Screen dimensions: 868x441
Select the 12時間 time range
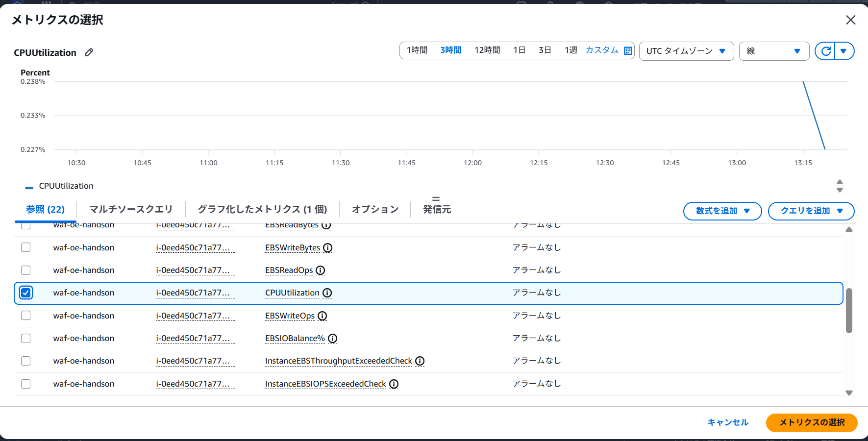(x=487, y=50)
